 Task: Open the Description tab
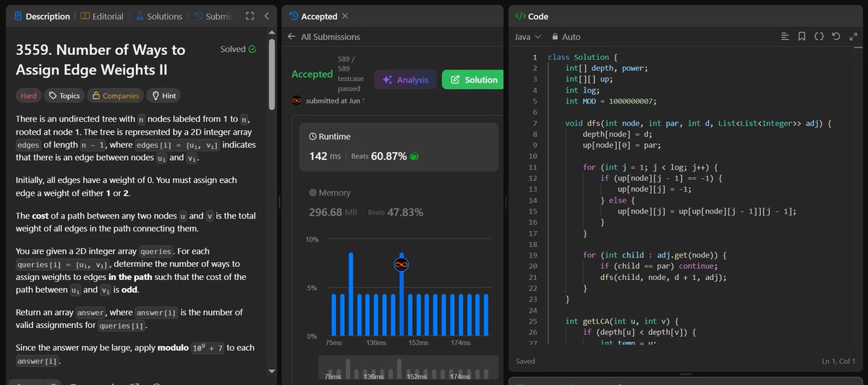click(42, 16)
